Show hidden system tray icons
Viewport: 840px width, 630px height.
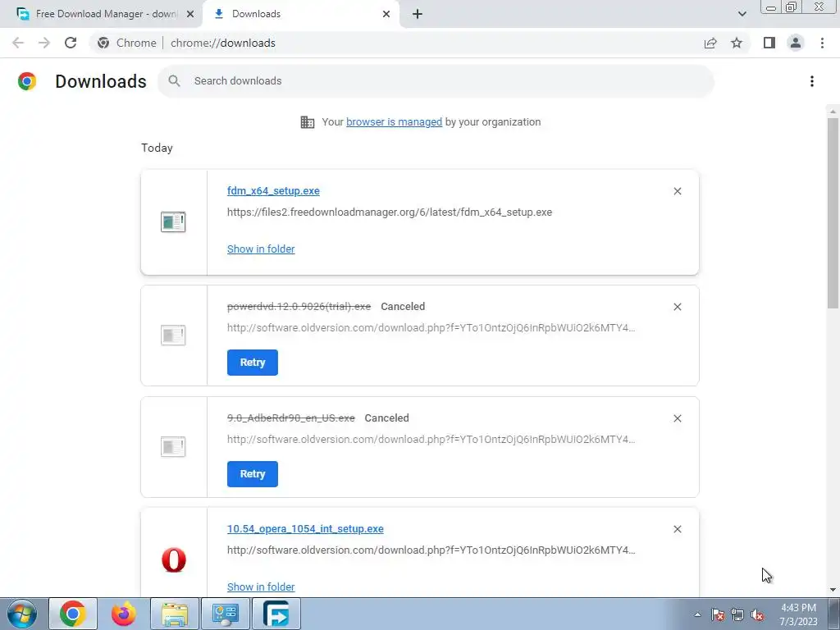point(697,614)
